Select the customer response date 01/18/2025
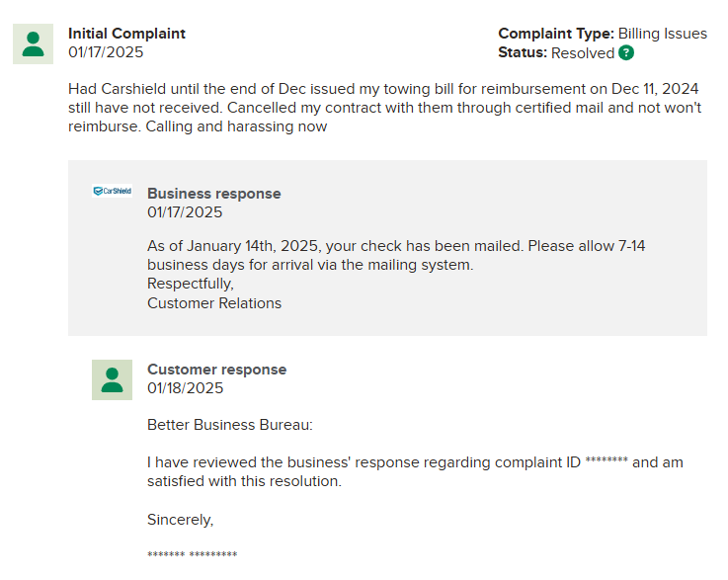Viewport: 728px width, 580px height. 185,388
